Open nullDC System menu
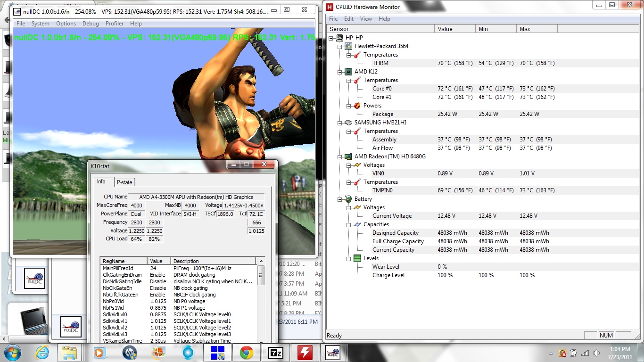The width and height of the screenshot is (644, 362). [40, 24]
